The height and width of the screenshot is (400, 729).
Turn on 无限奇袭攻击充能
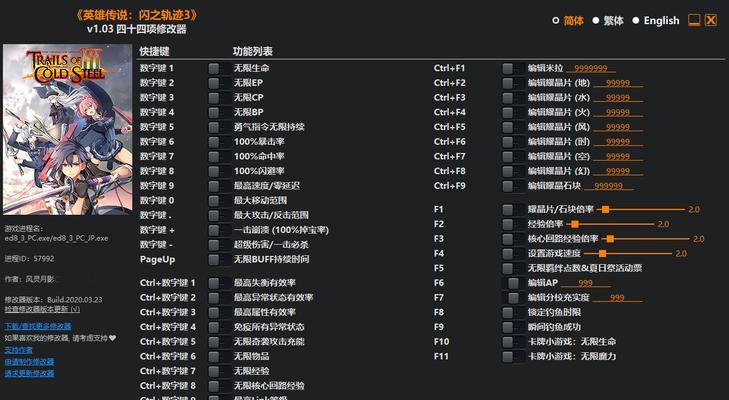[x=219, y=342]
